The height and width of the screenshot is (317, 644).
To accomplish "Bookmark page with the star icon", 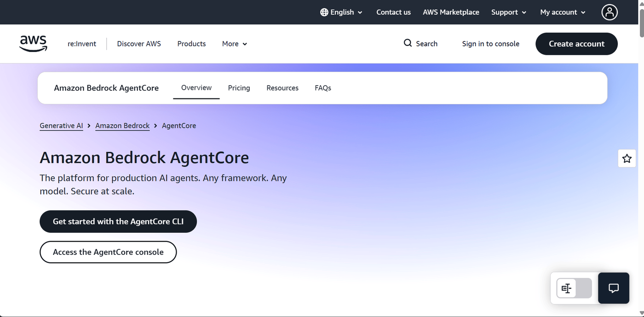I will tap(627, 159).
